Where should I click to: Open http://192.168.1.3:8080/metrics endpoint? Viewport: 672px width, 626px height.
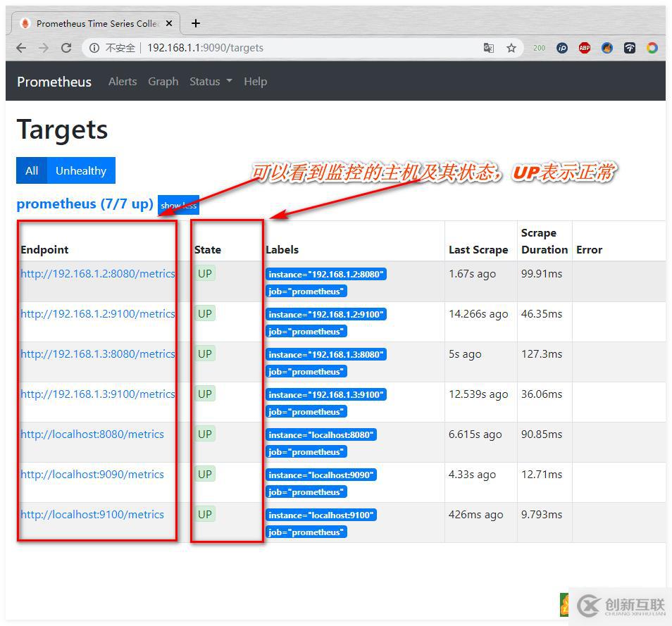point(98,354)
